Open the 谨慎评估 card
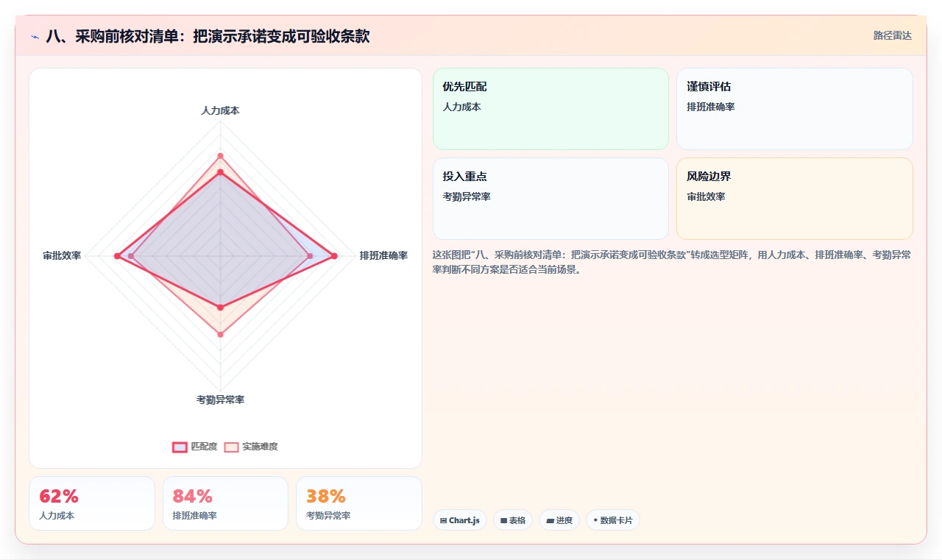942x560 pixels. [795, 109]
